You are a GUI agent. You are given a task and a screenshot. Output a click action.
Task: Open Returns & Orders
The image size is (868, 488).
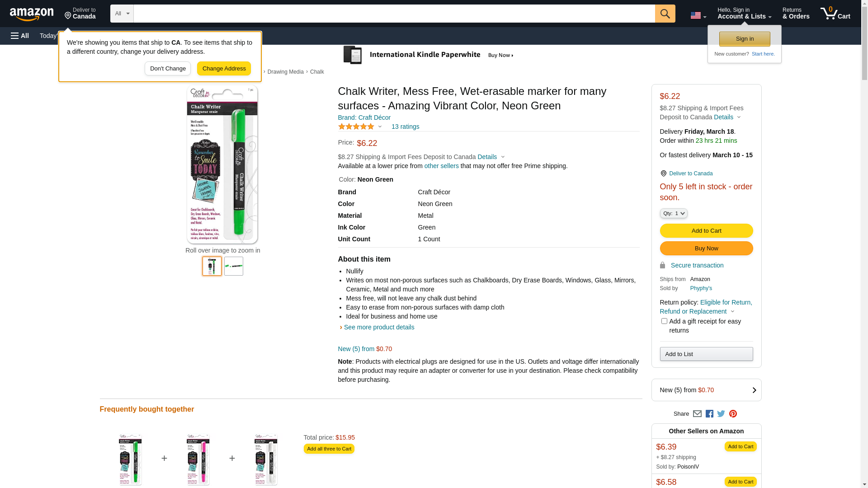[796, 14]
